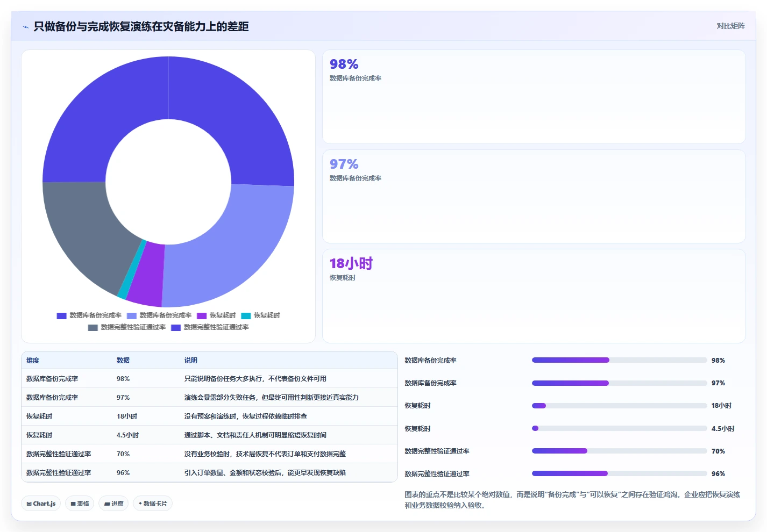Click the 维度 column header
The height and width of the screenshot is (532, 767).
click(33, 361)
